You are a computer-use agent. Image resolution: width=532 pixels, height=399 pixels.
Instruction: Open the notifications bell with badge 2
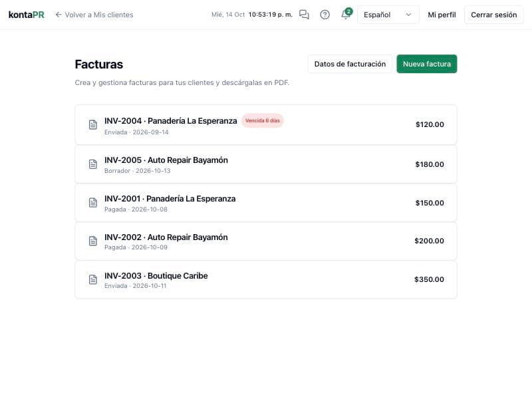[346, 14]
